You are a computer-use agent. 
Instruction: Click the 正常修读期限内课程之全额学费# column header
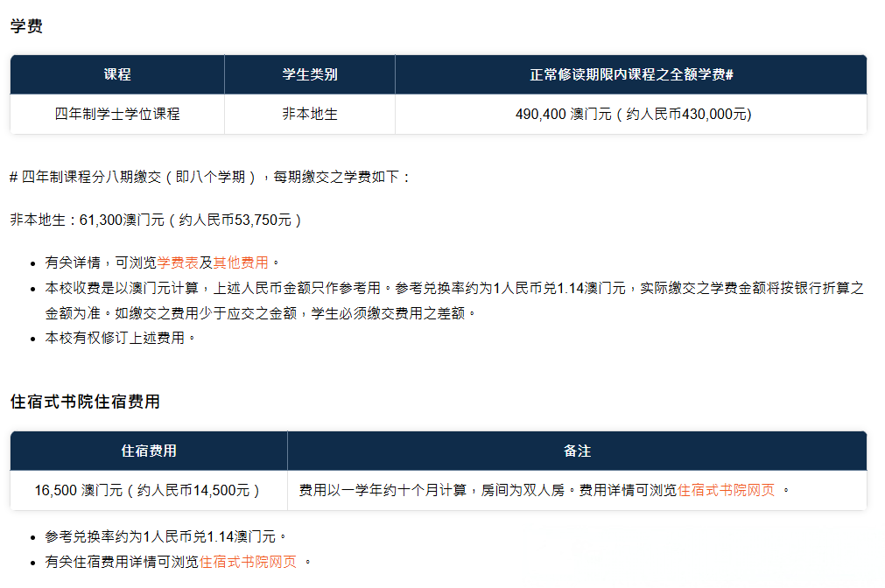(630, 74)
